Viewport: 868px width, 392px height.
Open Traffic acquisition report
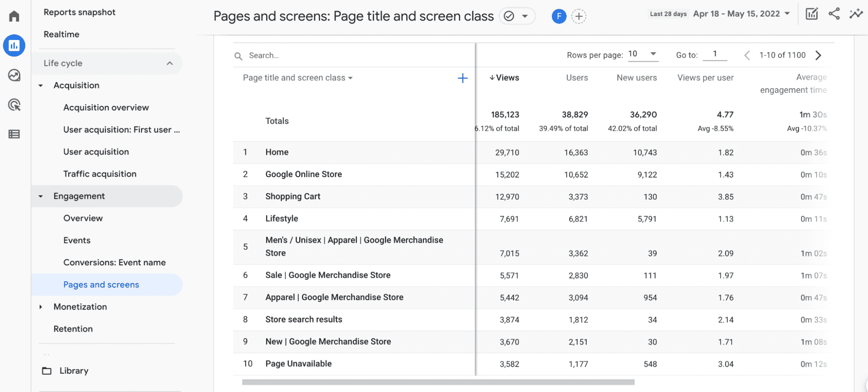[x=100, y=174]
